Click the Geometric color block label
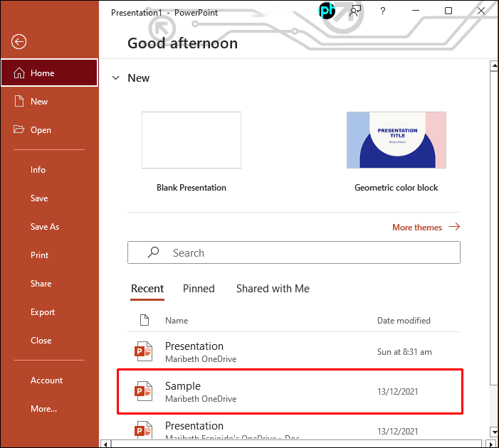The image size is (499, 448). click(396, 188)
